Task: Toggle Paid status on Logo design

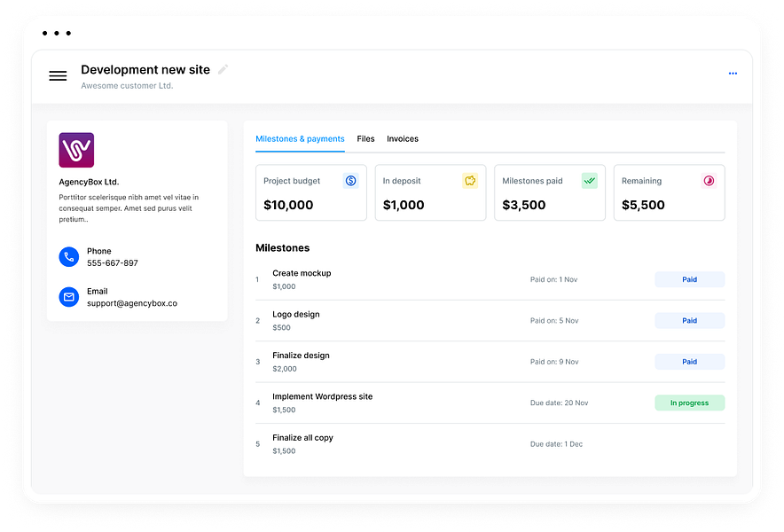Action: pyautogui.click(x=689, y=320)
